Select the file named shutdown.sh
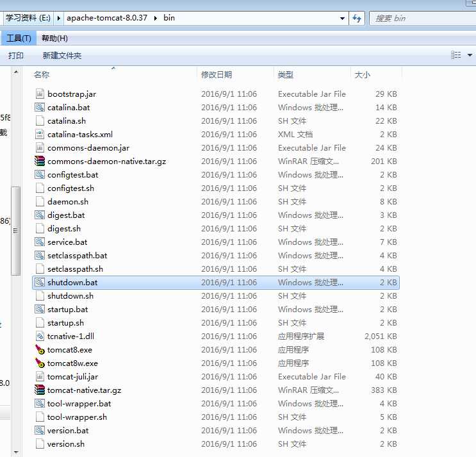This screenshot has height=457, width=476. point(70,296)
